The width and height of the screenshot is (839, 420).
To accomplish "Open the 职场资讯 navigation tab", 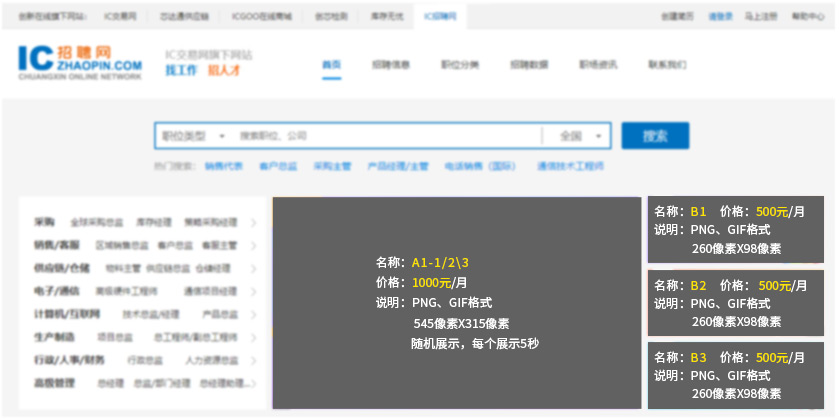I will point(598,65).
